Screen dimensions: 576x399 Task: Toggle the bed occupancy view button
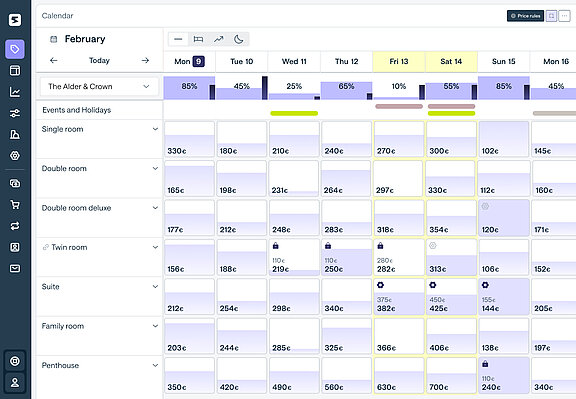tap(198, 39)
